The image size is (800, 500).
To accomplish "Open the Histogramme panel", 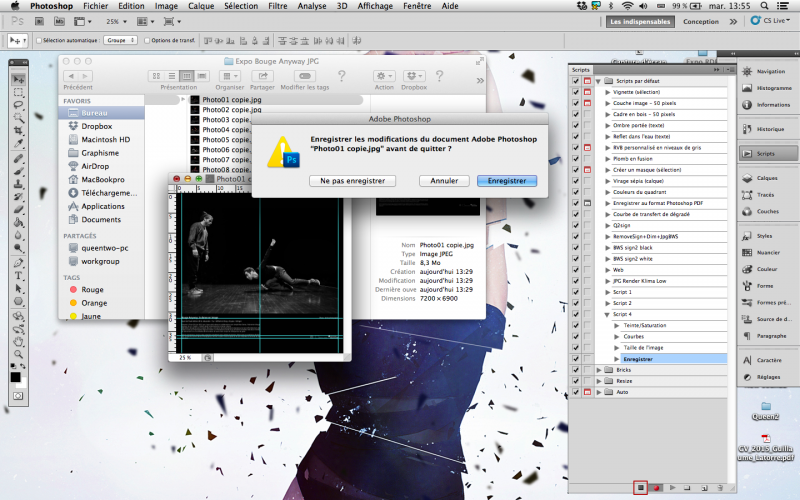I will [x=768, y=88].
